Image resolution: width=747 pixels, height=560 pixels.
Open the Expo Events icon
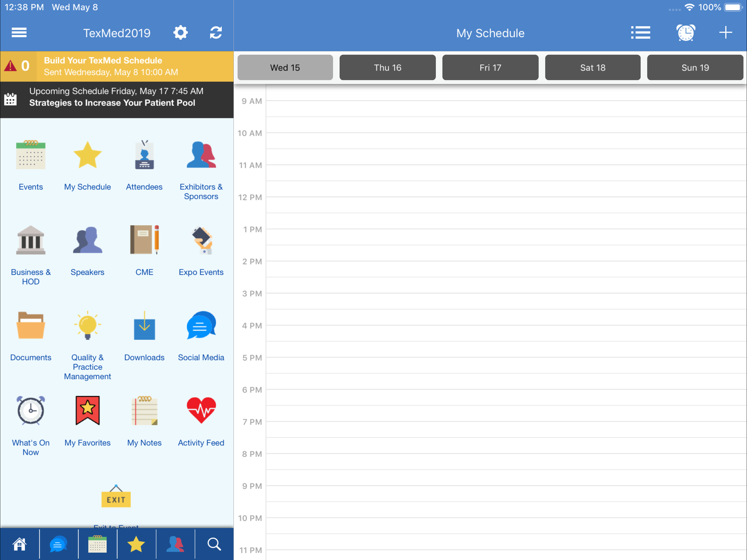(202, 240)
